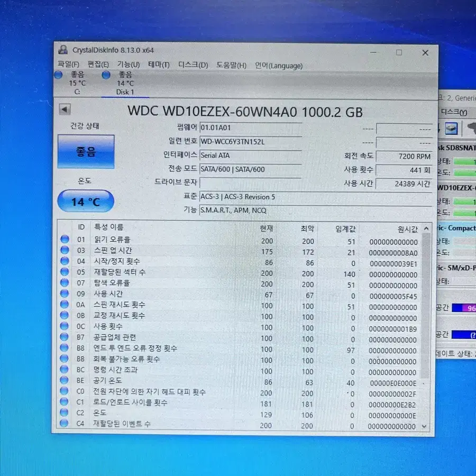
Task: Switch to the Disk 1 tab
Action: click(125, 83)
